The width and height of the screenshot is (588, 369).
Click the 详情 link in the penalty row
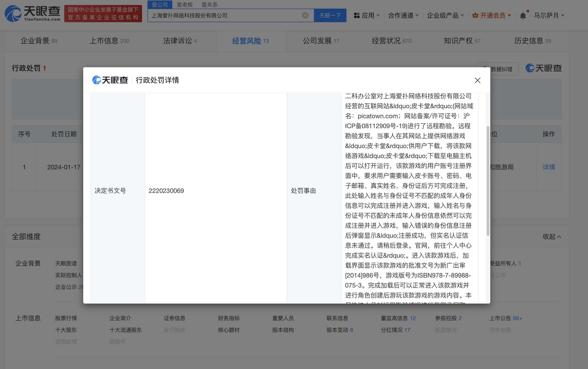(548, 167)
